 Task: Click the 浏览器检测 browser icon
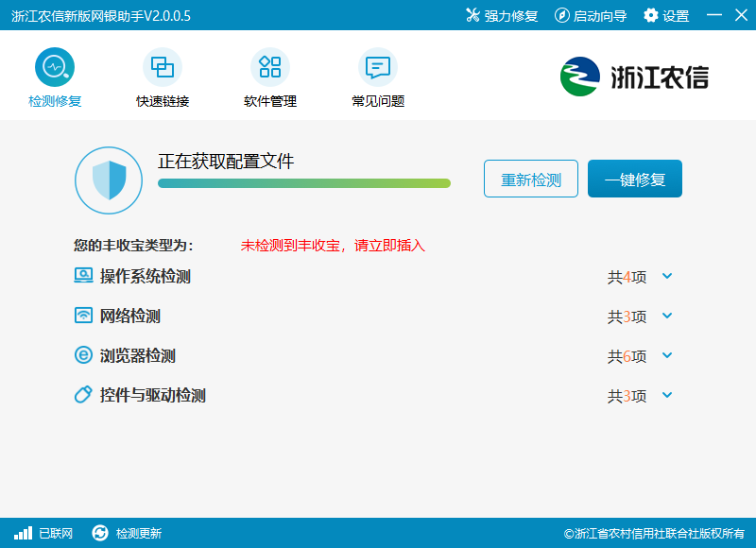83,355
